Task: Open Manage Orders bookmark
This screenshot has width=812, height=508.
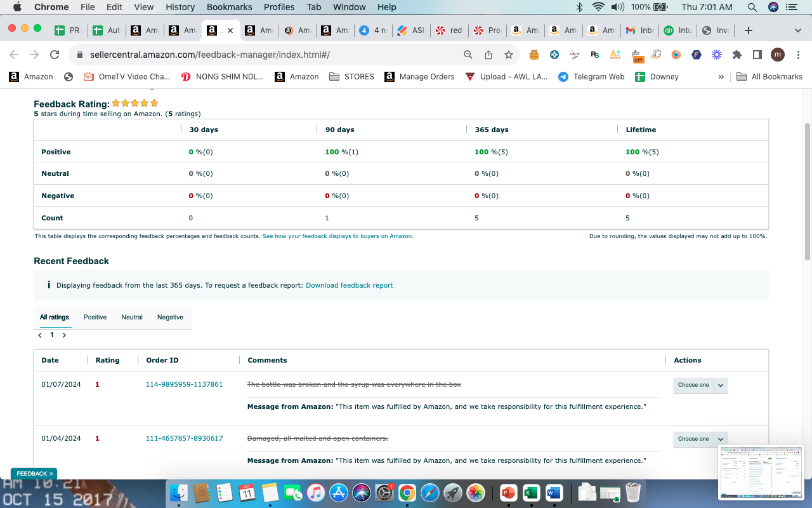Action: point(419,77)
